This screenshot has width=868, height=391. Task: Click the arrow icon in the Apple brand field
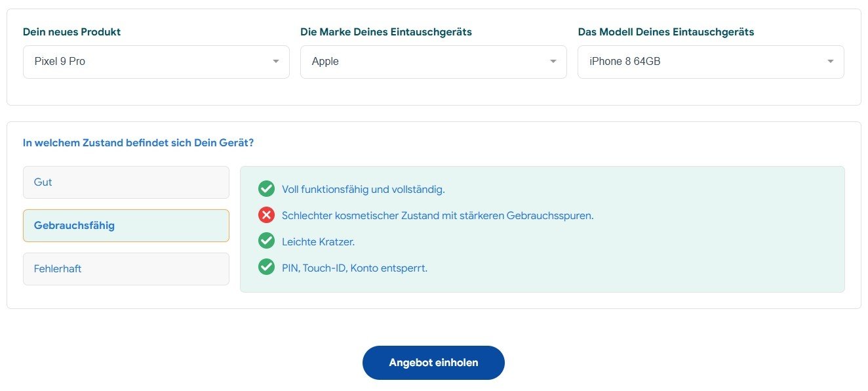553,62
